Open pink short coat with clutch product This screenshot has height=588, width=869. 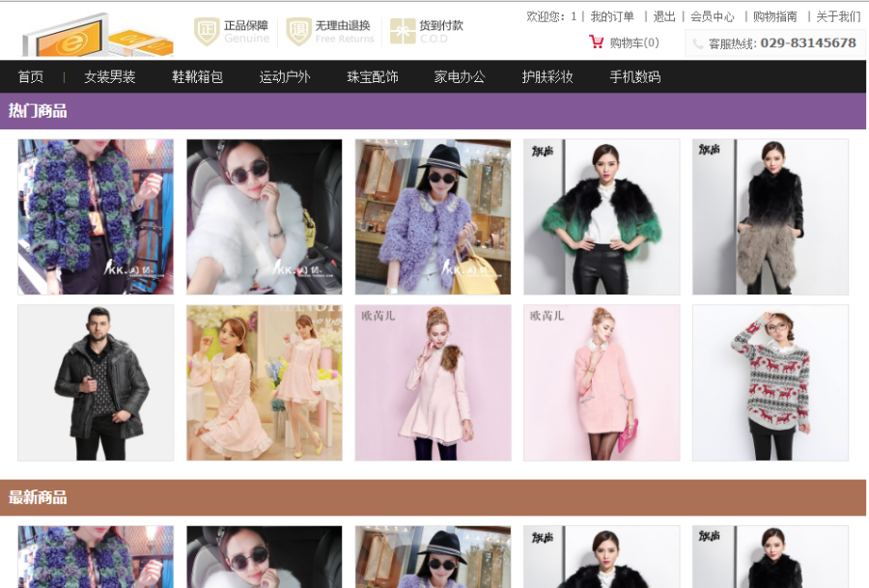(602, 382)
